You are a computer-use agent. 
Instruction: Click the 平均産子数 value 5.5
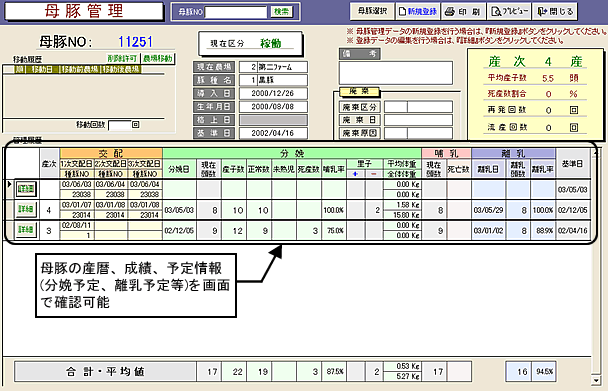(548, 78)
